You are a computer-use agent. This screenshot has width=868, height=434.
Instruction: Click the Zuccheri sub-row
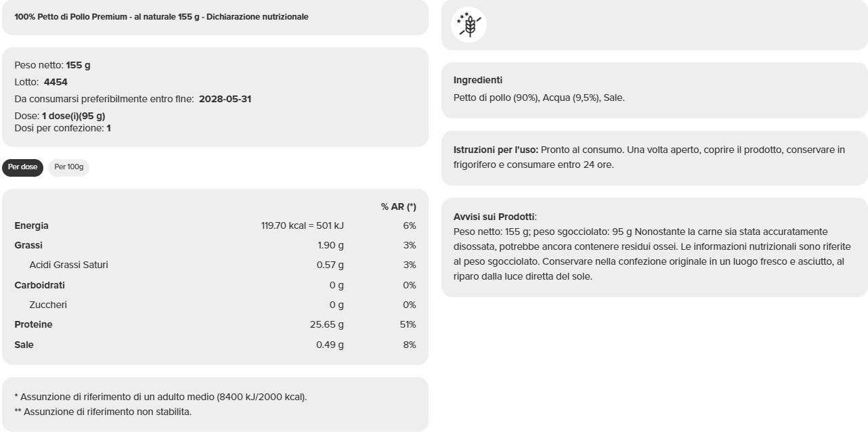pyautogui.click(x=217, y=305)
